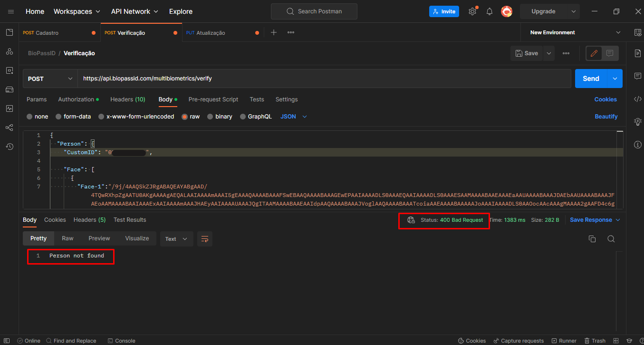Toggle response line wrap icon
This screenshot has height=345, width=644.
click(205, 239)
